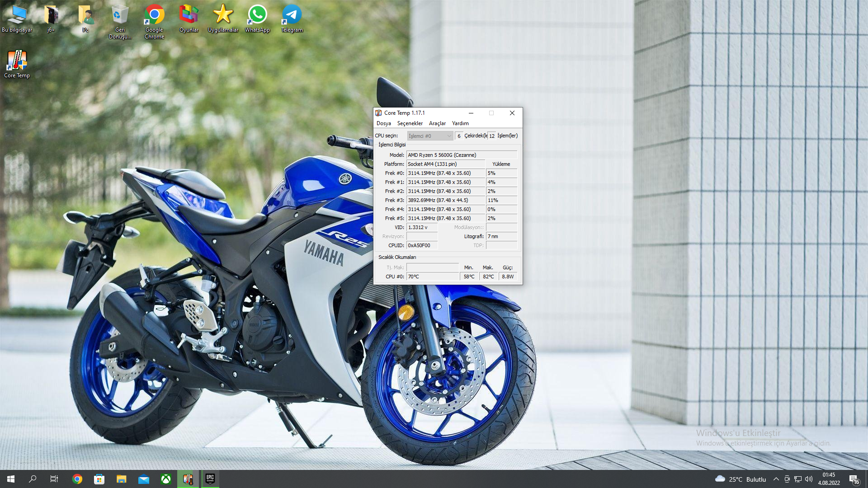The image size is (868, 488).
Task: Minimize the Core Temp window
Action: pos(471,113)
